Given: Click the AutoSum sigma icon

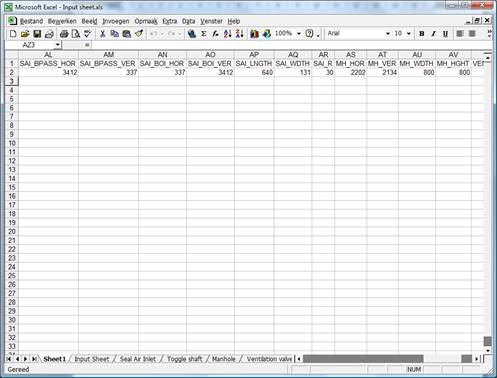Looking at the screenshot, I should point(204,34).
